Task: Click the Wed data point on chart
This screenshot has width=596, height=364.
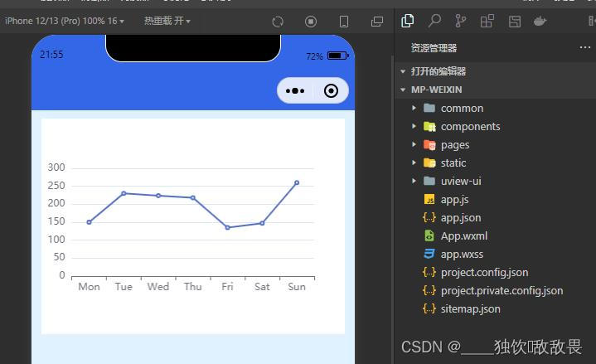Action: 158,196
